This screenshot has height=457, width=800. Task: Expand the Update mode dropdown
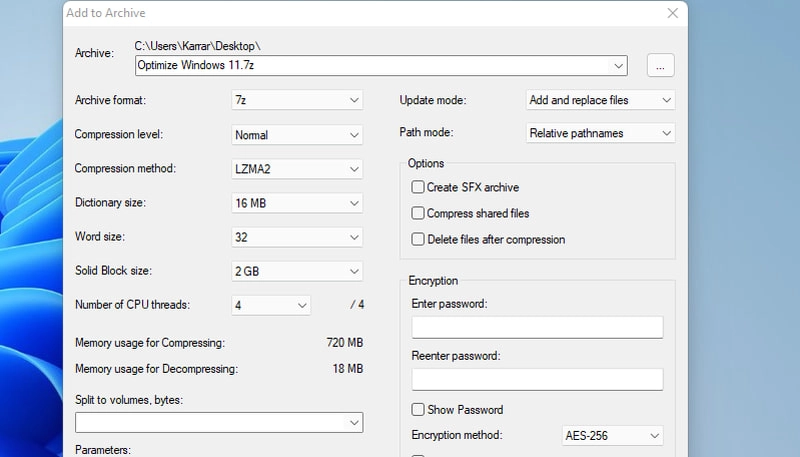(x=600, y=100)
